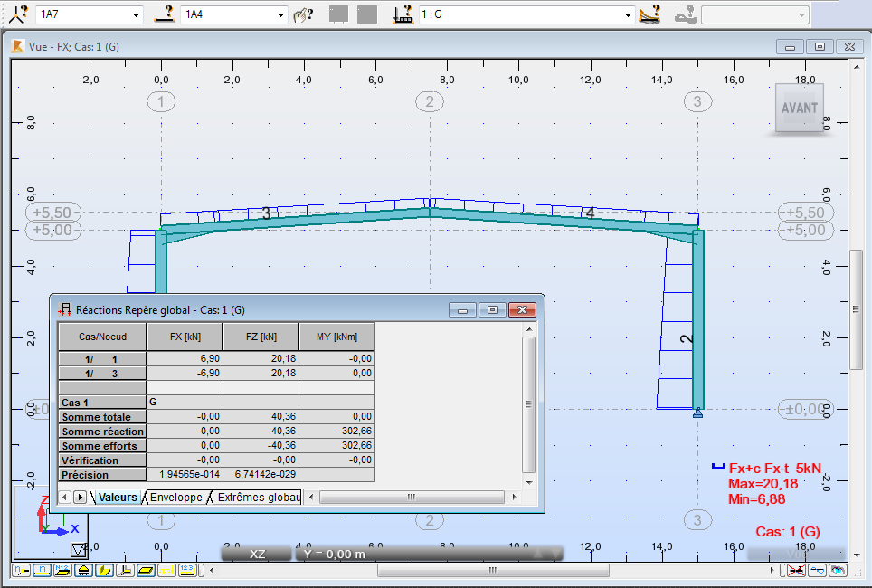Open node selection dialog icon
Image resolution: width=872 pixels, height=588 pixels.
pyautogui.click(x=18, y=14)
